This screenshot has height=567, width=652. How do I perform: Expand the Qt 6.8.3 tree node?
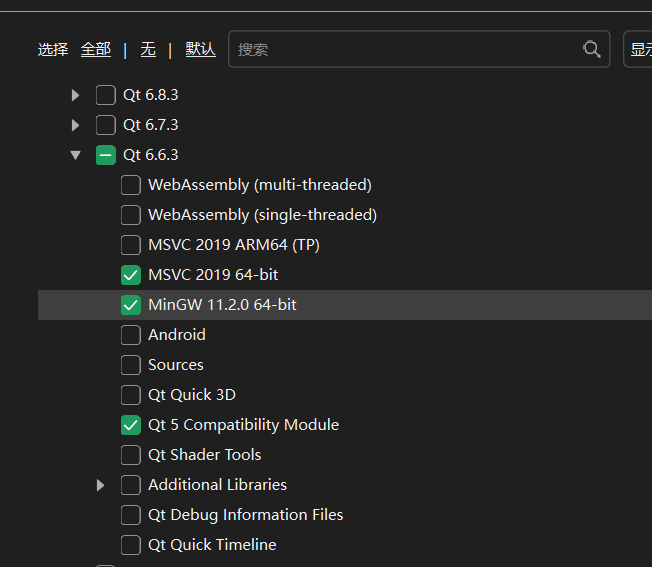click(75, 95)
